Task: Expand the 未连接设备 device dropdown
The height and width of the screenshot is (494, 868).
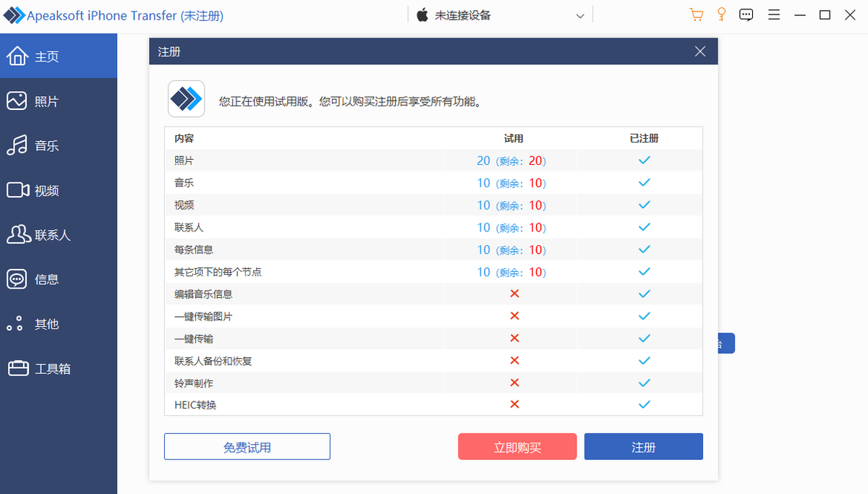Action: tap(580, 16)
